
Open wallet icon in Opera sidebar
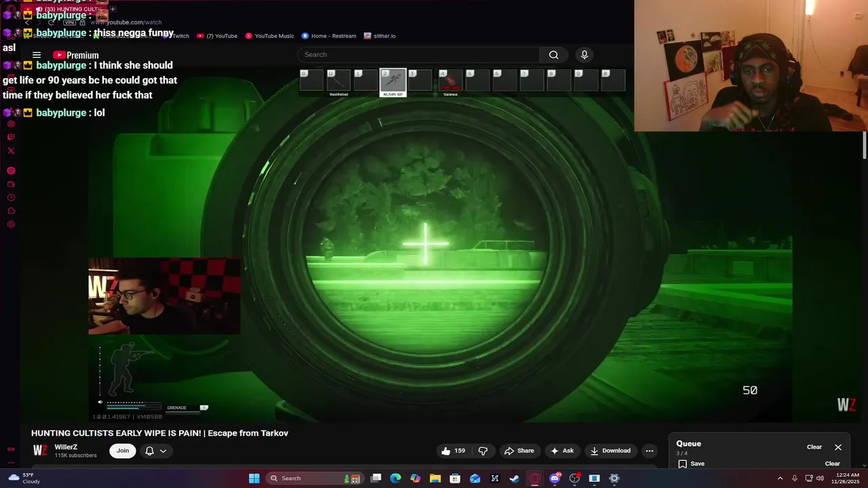pyautogui.click(x=11, y=184)
